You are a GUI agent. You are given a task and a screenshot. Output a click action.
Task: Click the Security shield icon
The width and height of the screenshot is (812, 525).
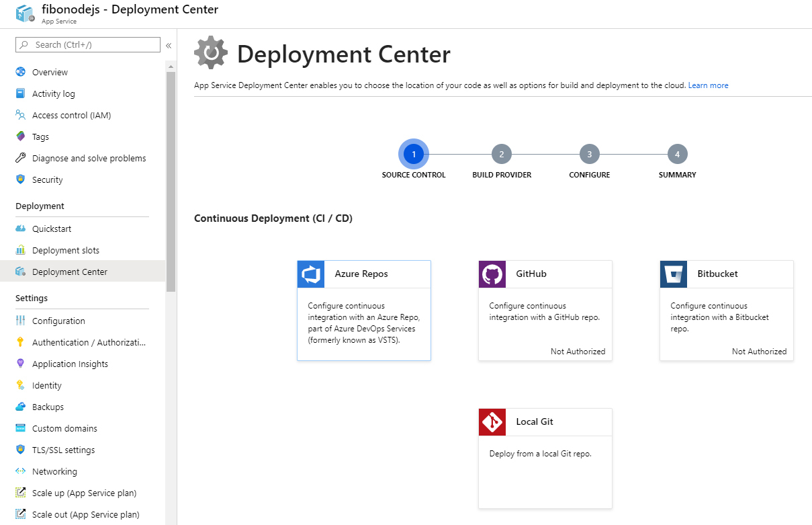(21, 180)
